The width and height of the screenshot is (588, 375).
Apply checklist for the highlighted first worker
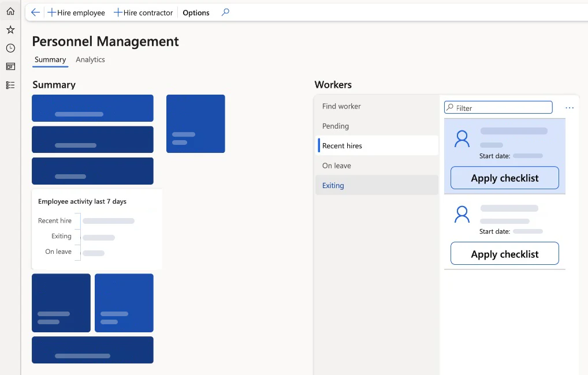coord(505,178)
